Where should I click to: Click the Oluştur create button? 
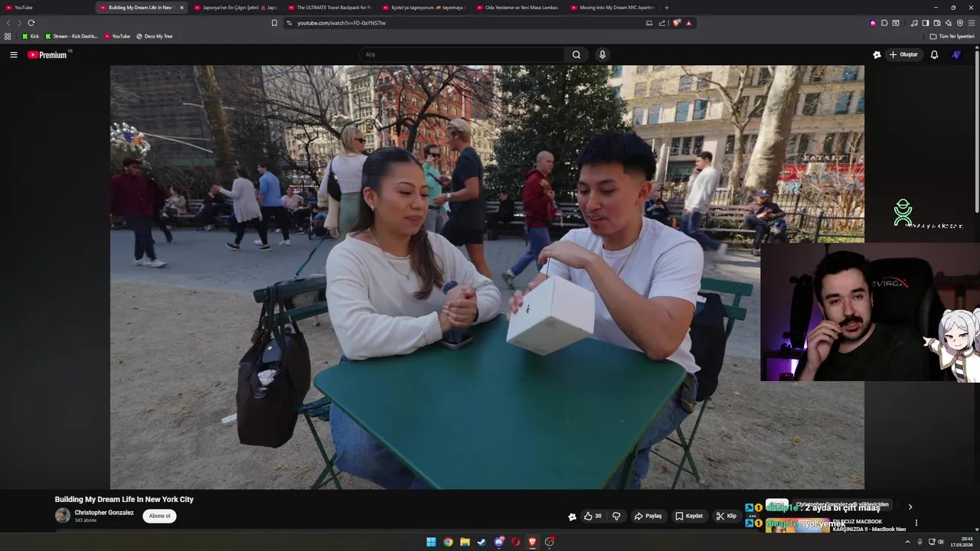[903, 54]
